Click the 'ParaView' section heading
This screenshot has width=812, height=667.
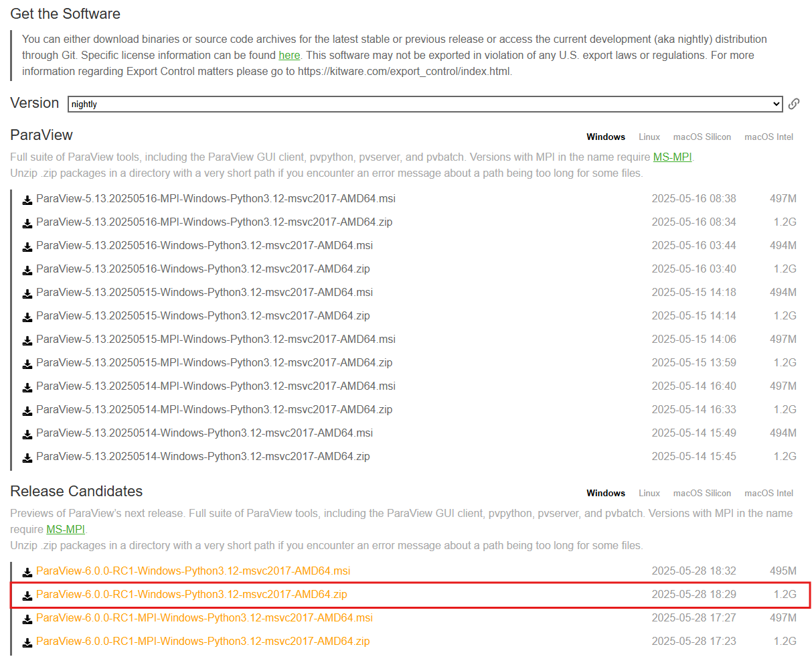tap(42, 135)
